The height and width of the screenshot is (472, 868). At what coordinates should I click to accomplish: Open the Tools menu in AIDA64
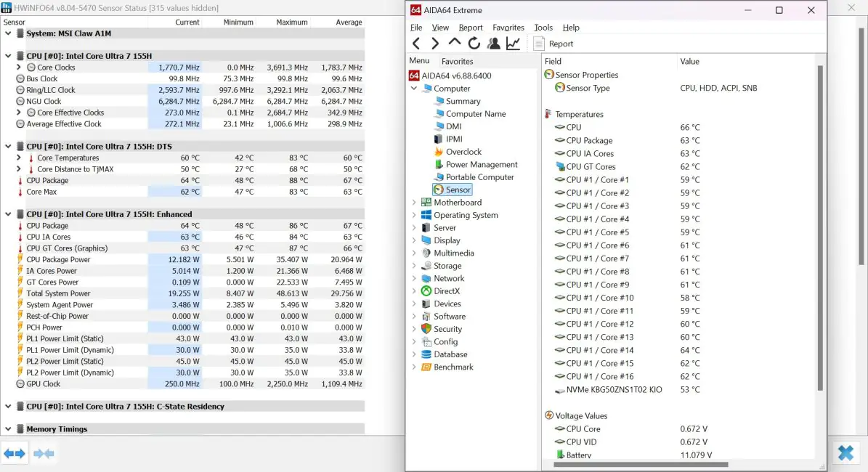543,28
